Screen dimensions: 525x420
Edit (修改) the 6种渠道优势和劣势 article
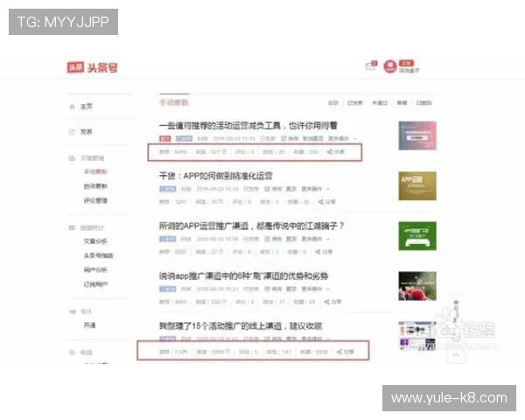pos(274,289)
